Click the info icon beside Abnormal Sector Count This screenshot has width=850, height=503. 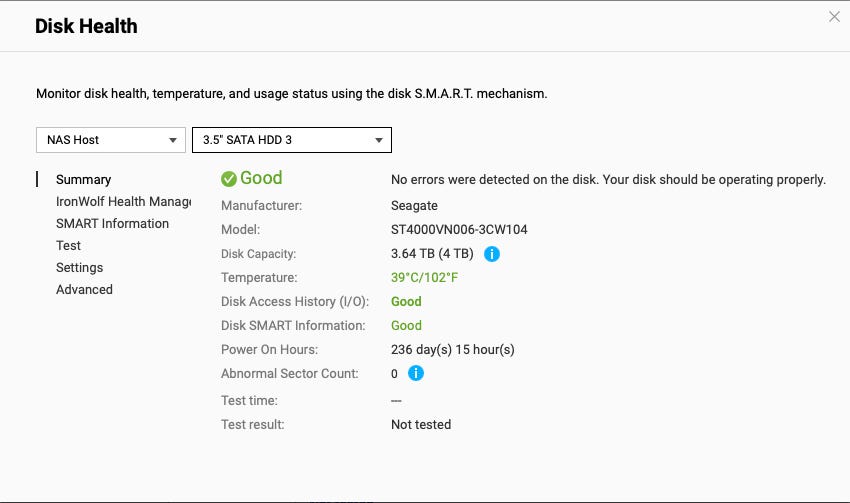416,374
